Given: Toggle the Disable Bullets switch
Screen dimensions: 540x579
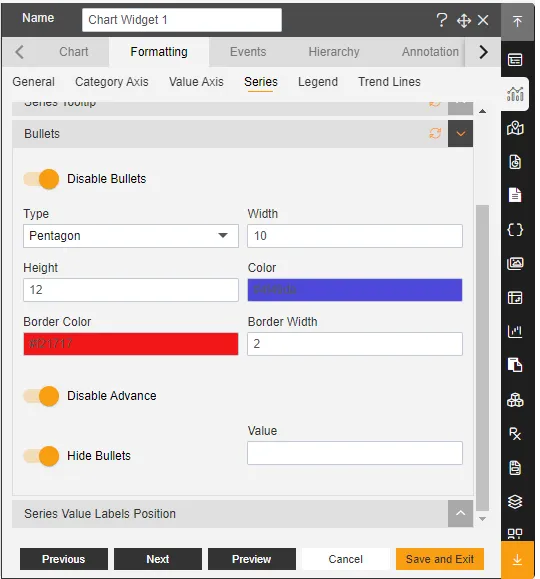Looking at the screenshot, I should [x=41, y=179].
